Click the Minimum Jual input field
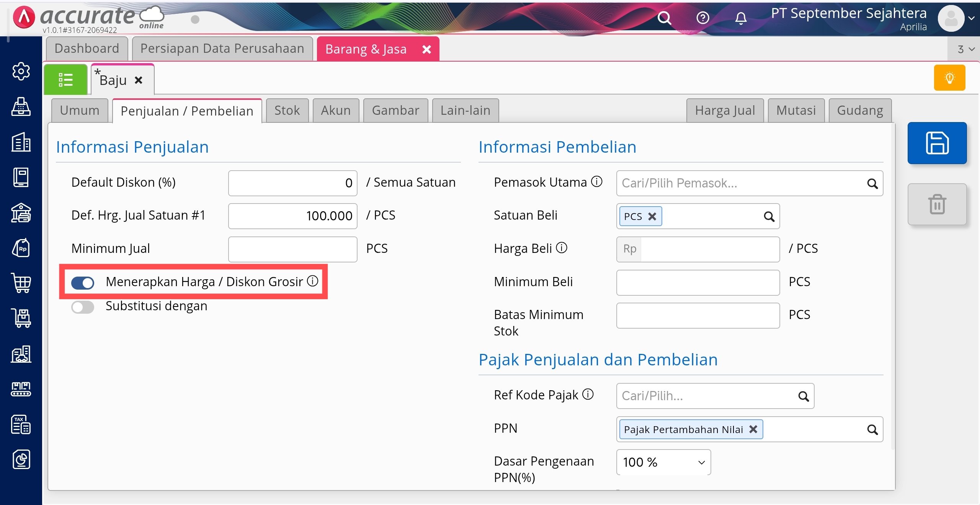The width and height of the screenshot is (980, 505). (x=292, y=249)
